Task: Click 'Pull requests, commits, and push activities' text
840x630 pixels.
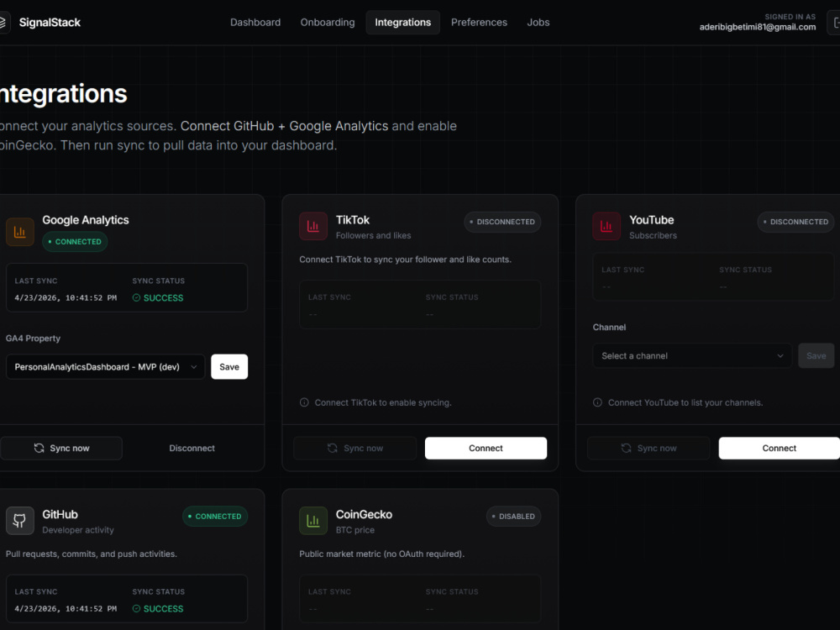Action: 92,554
